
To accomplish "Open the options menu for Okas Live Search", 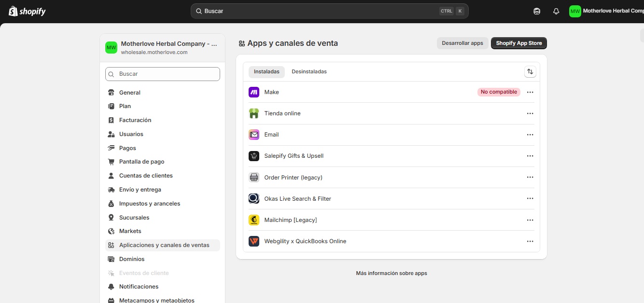I will pos(530,199).
